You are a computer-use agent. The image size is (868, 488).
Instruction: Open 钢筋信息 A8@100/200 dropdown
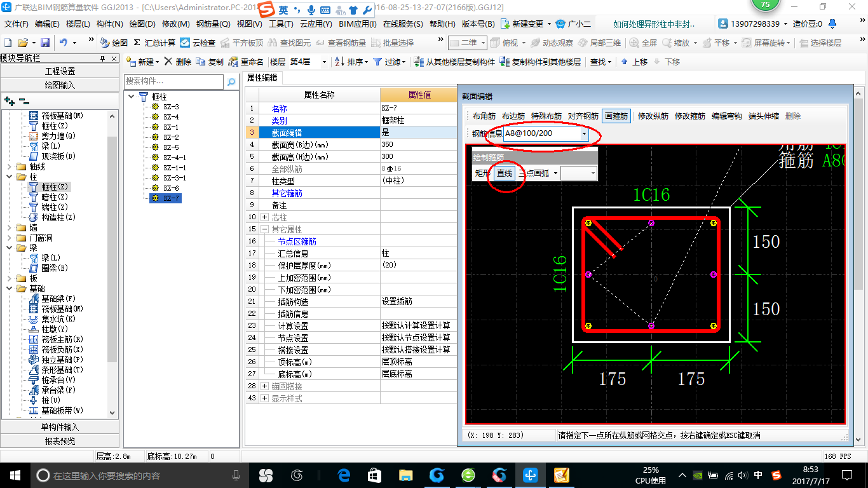point(584,134)
